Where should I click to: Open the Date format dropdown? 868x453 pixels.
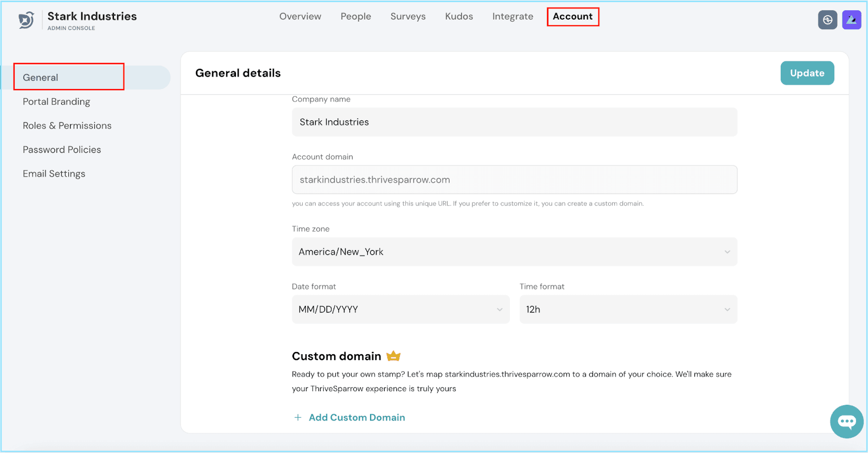click(x=400, y=309)
